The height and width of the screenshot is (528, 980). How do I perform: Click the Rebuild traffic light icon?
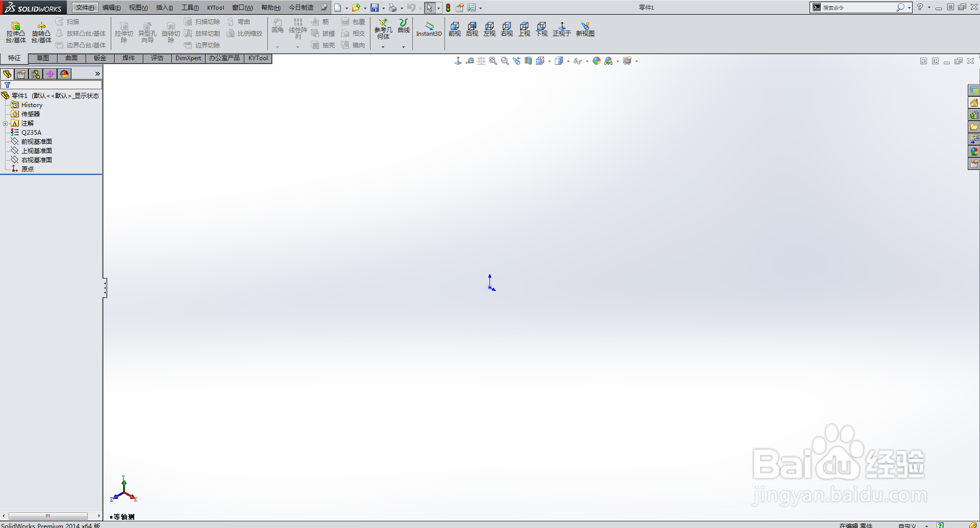coord(448,8)
